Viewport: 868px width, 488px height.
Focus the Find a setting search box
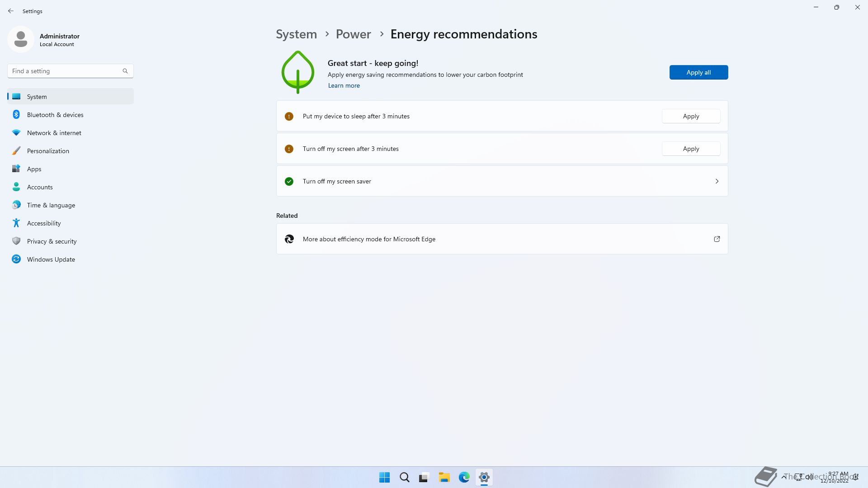pos(66,71)
